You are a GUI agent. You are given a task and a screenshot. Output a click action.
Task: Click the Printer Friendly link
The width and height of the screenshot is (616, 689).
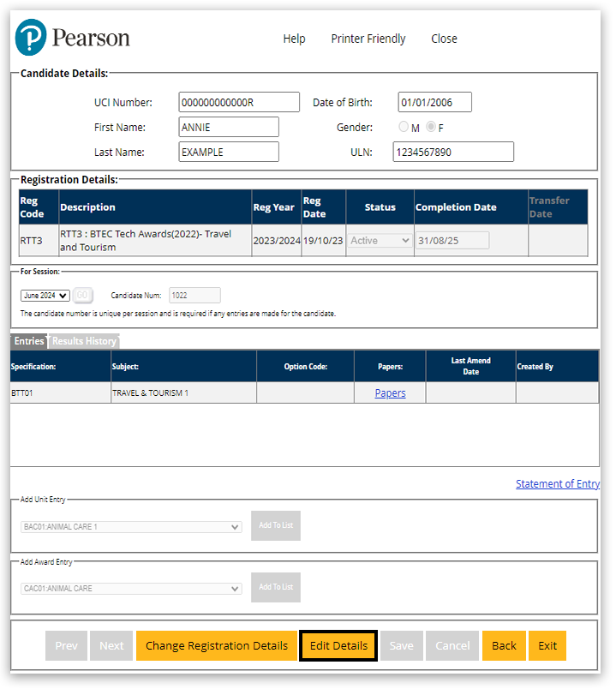click(368, 39)
